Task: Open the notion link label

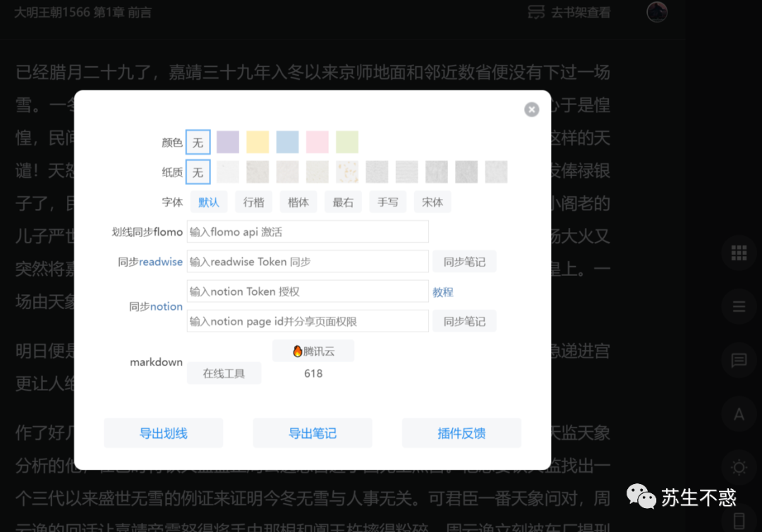Action: [167, 306]
